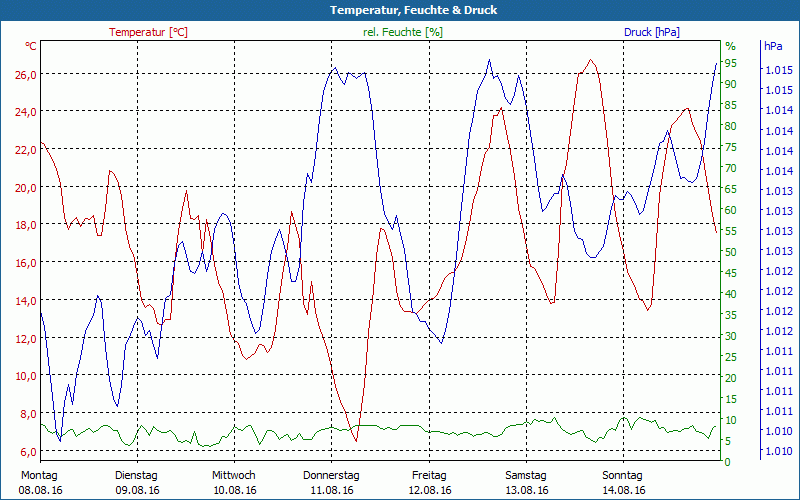The width and height of the screenshot is (800, 500).
Task: Select the 'Sonntag' day label
Action: coord(622,475)
